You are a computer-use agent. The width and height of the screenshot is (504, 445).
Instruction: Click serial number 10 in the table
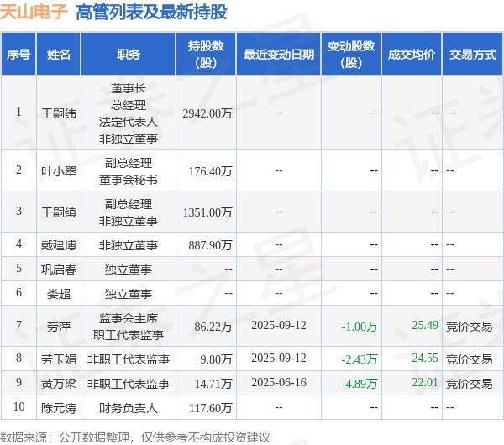(x=18, y=406)
